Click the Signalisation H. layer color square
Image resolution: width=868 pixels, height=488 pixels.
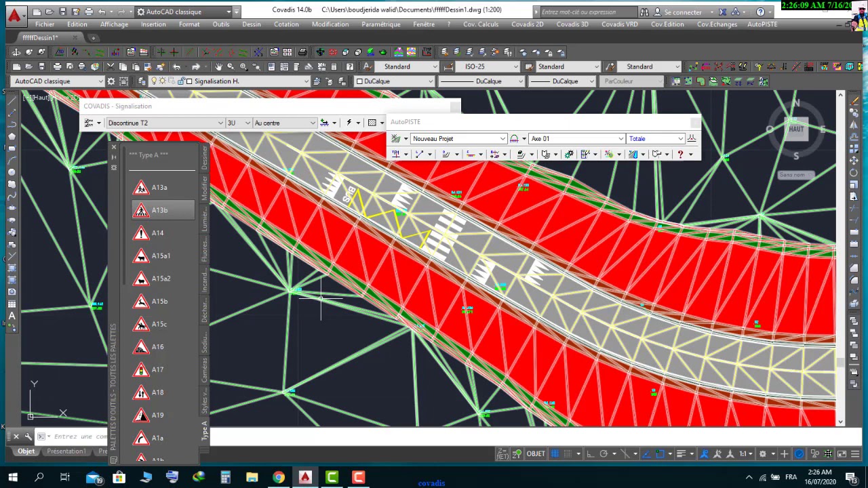coord(190,81)
